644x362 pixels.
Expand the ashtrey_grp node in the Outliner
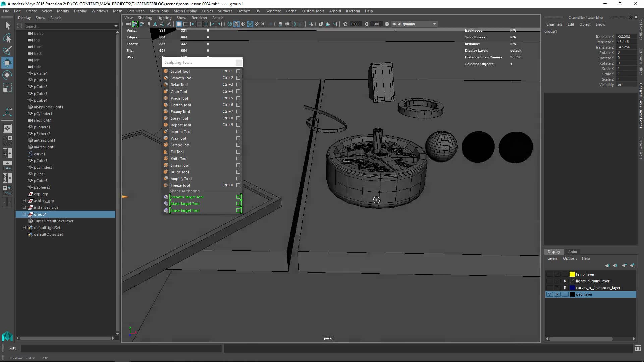tap(24, 201)
